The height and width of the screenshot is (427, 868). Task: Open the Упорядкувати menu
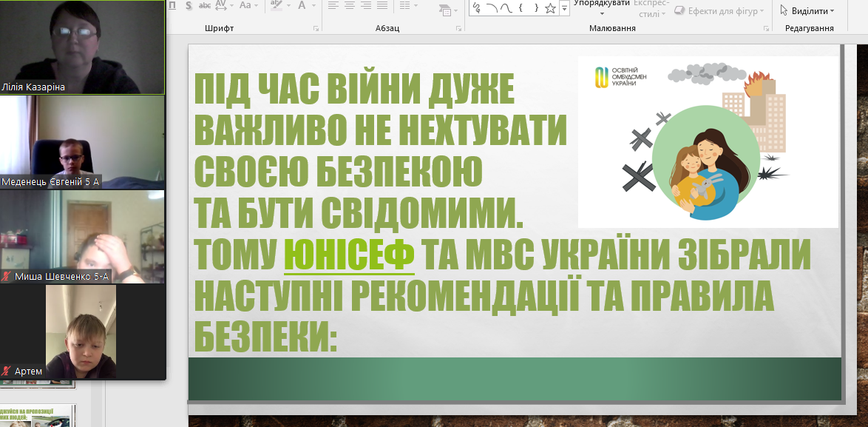pos(602,7)
